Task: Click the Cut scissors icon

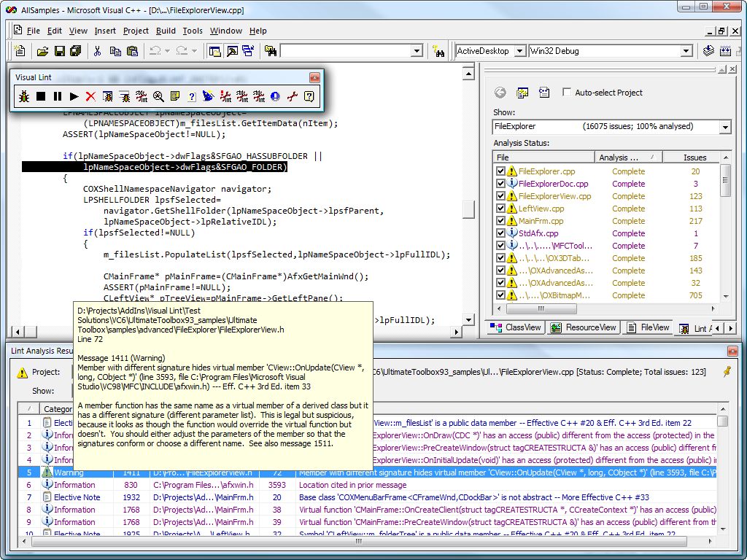Action: pos(96,51)
